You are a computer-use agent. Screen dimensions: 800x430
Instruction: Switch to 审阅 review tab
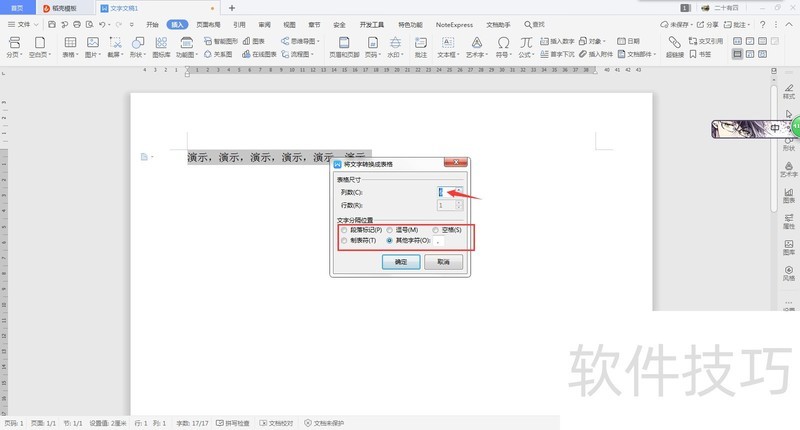click(264, 24)
